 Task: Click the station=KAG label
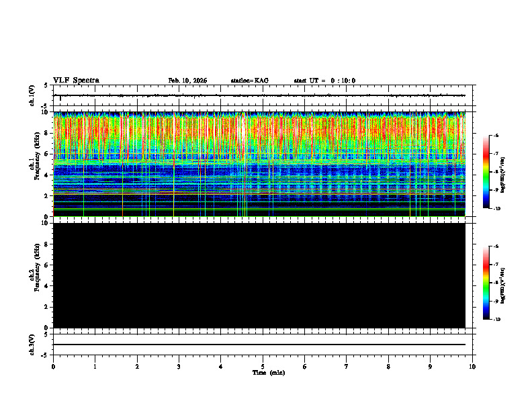250,81
